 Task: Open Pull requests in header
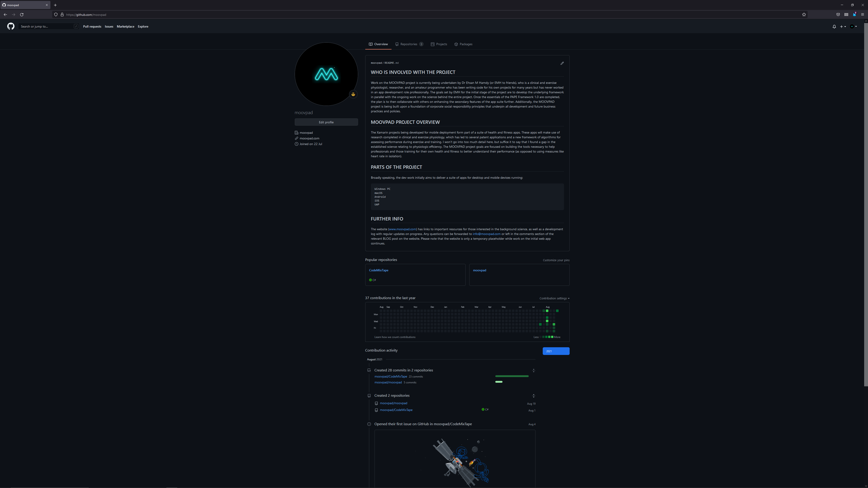pyautogui.click(x=92, y=27)
